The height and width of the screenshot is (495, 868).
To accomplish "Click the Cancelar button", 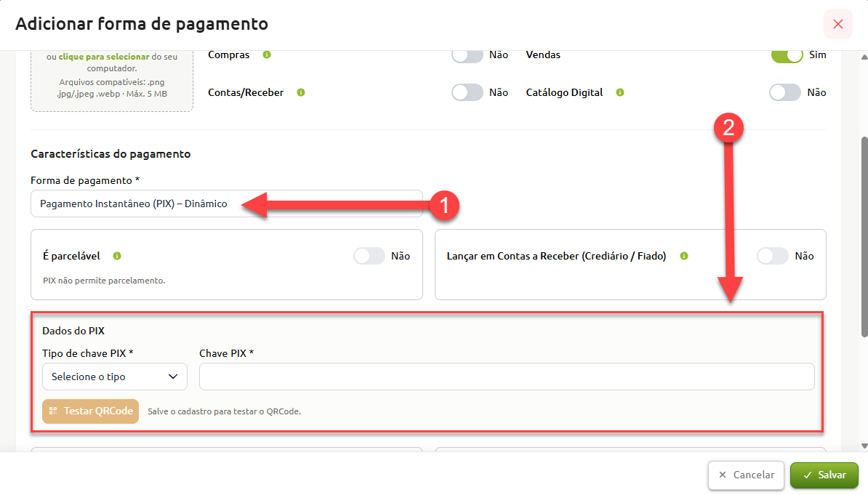I will [x=746, y=475].
